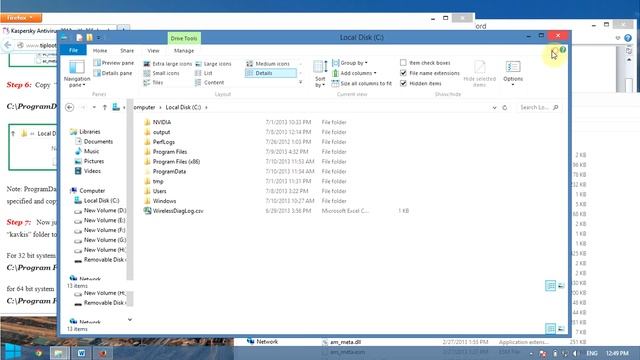The height and width of the screenshot is (360, 640).
Task: Switch to the Home ribbon tab
Action: 100,51
